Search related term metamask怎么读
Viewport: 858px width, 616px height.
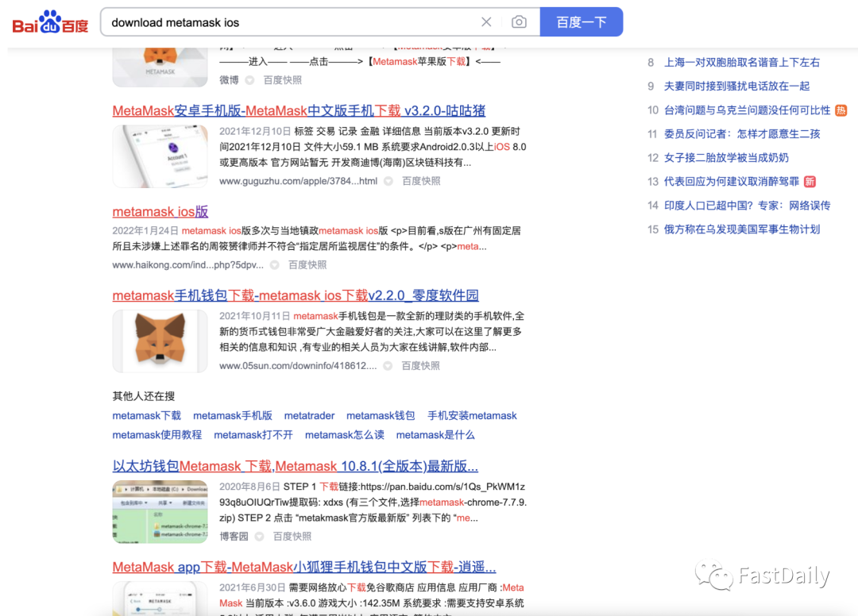(x=344, y=434)
